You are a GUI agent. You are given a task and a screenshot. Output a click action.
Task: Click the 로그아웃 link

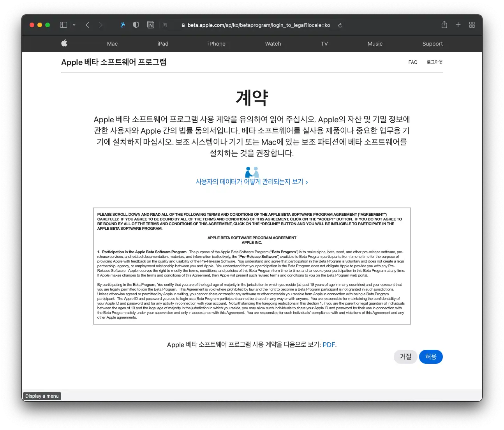coord(435,62)
